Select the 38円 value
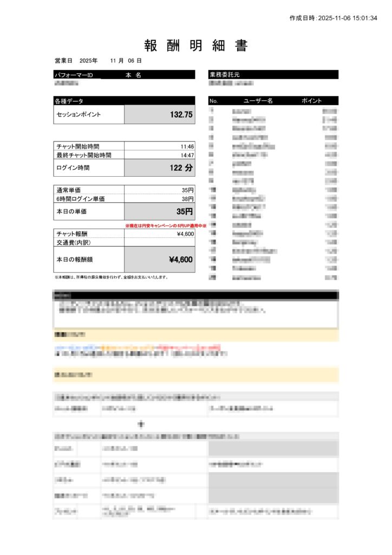Screen dimensions: 392x555 (188, 199)
